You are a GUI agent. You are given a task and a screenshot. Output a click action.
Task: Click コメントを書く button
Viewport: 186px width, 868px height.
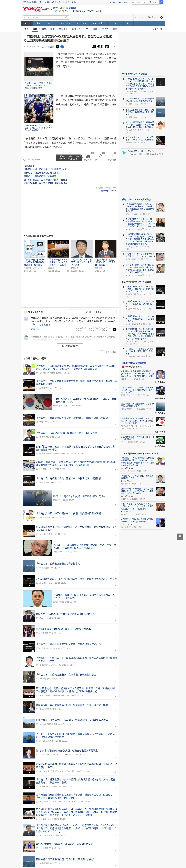[x=93, y=312]
